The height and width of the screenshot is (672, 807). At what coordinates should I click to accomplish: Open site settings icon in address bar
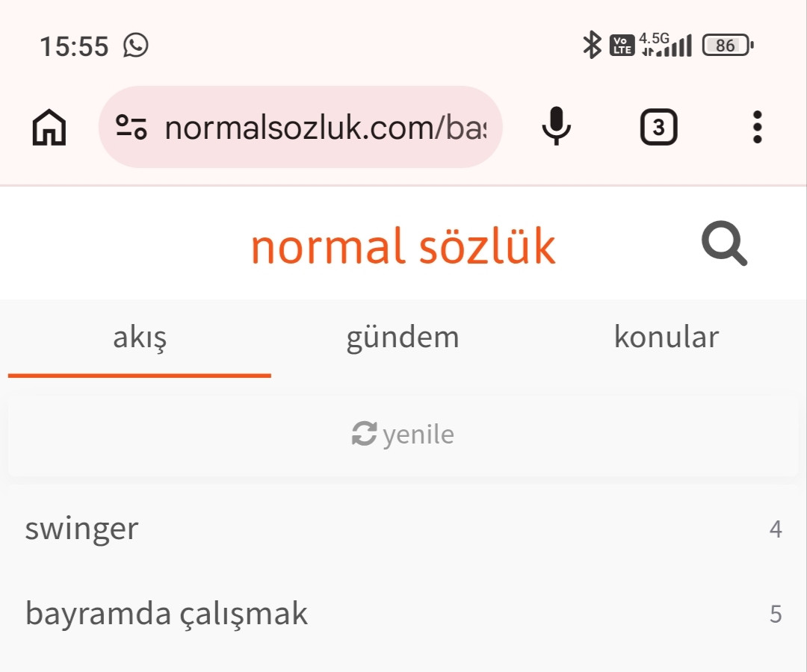(x=132, y=128)
